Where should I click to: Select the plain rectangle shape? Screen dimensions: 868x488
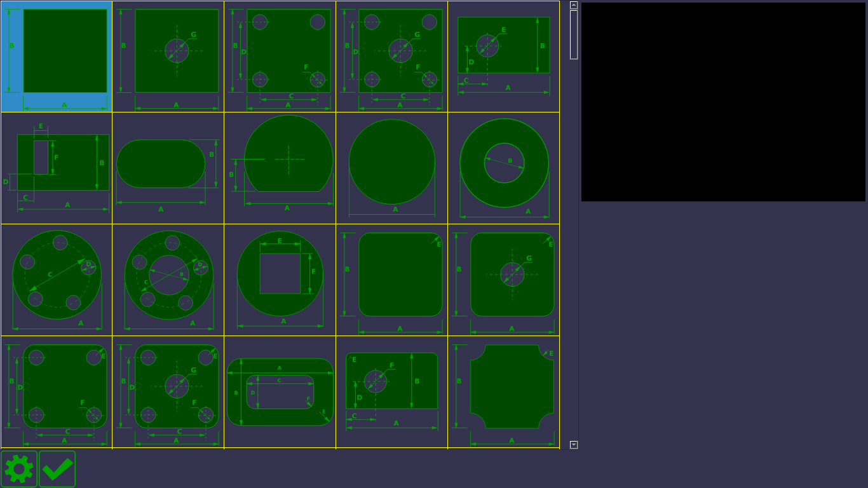57,56
